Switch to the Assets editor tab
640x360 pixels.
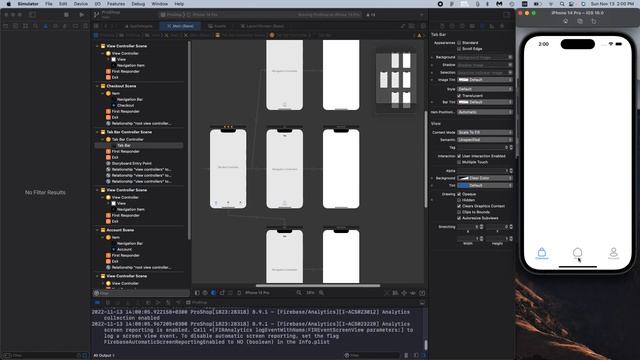click(217, 26)
